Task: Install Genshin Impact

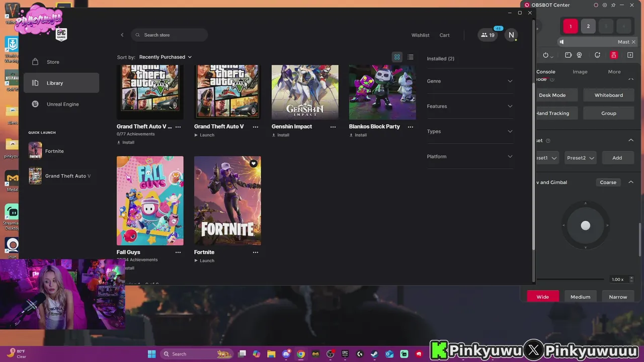Action: click(281, 135)
